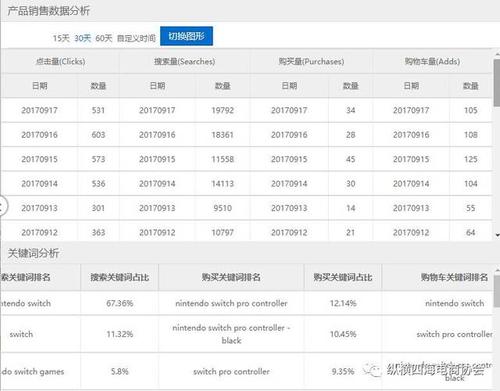Image resolution: width=500 pixels, height=391 pixels.
Task: Click purchases value 30 for 20170914
Action: click(351, 183)
